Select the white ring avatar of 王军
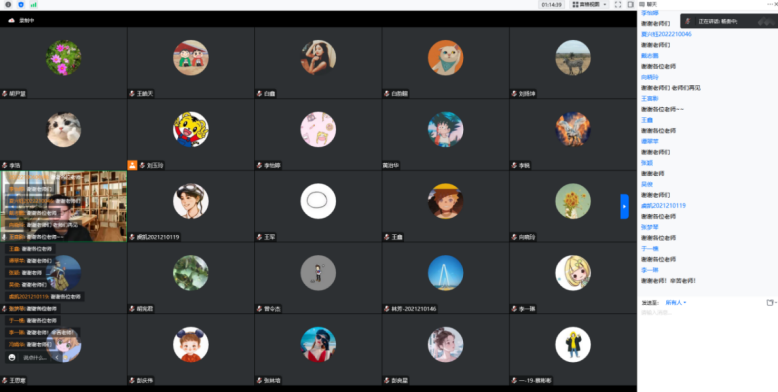The height and width of the screenshot is (392, 778). coord(318,201)
